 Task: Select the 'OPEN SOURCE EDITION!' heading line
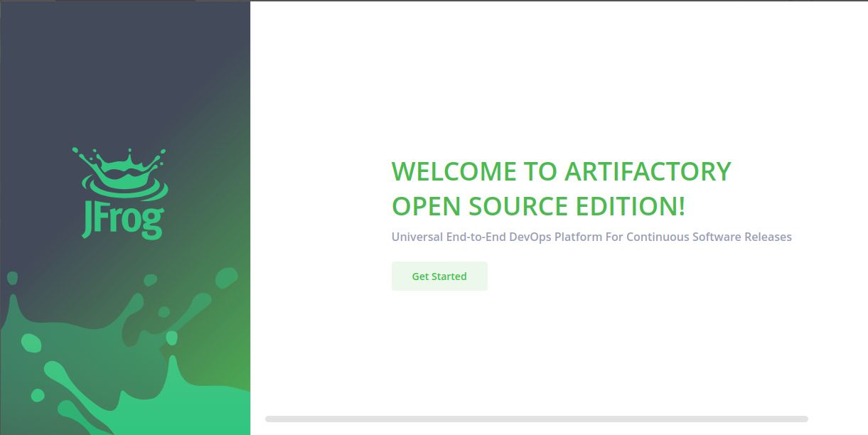pyautogui.click(x=538, y=207)
